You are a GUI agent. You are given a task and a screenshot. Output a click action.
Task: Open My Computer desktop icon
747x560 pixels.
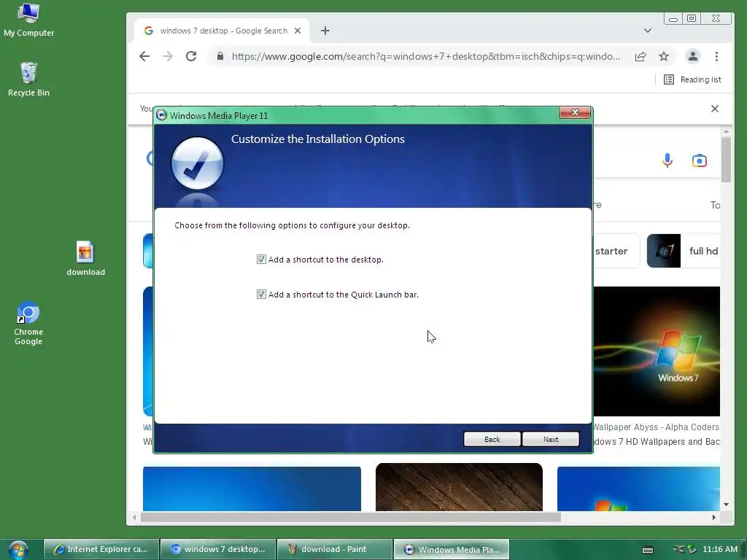point(28,20)
